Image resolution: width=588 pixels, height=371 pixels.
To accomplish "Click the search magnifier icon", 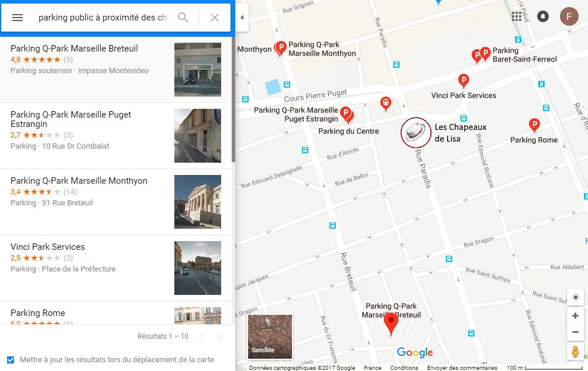I will pyautogui.click(x=183, y=18).
